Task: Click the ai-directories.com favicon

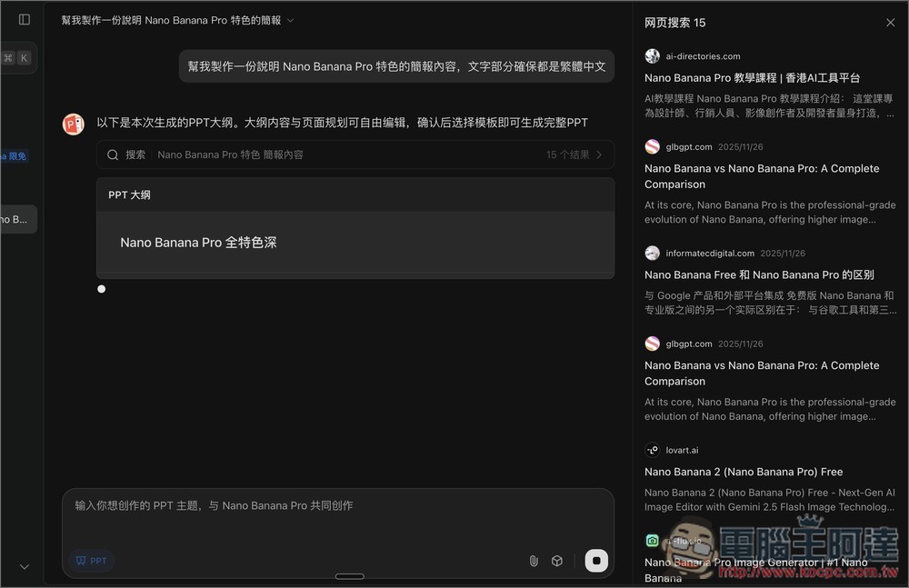Action: pos(652,56)
